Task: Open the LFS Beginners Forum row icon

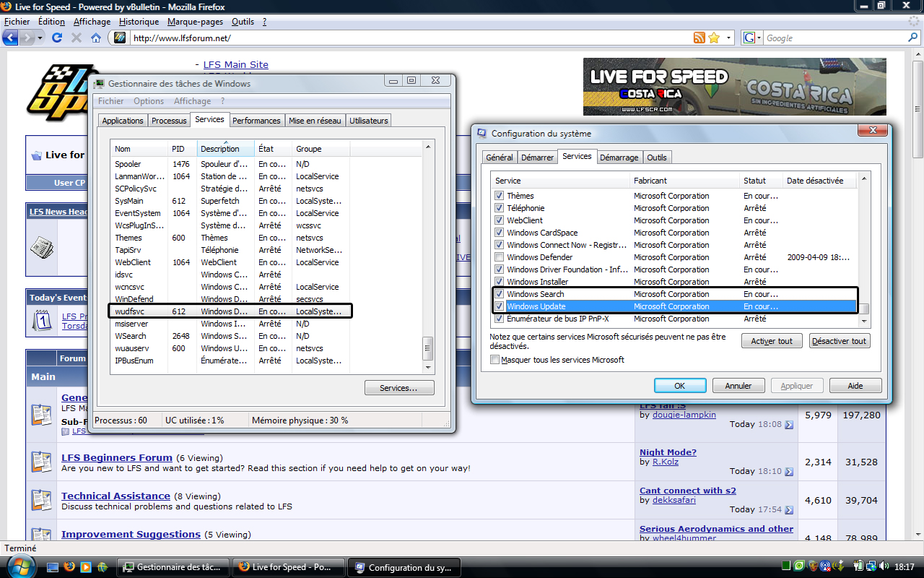Action: (x=41, y=462)
